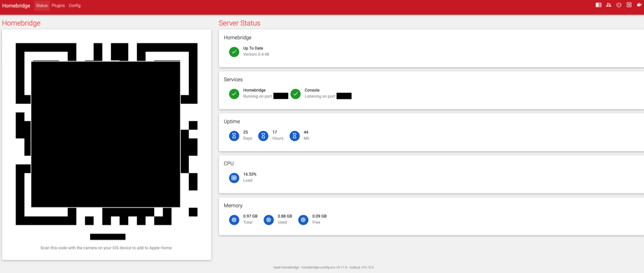Click the memory Used icon
The height and width of the screenshot is (273, 644).
[269, 219]
